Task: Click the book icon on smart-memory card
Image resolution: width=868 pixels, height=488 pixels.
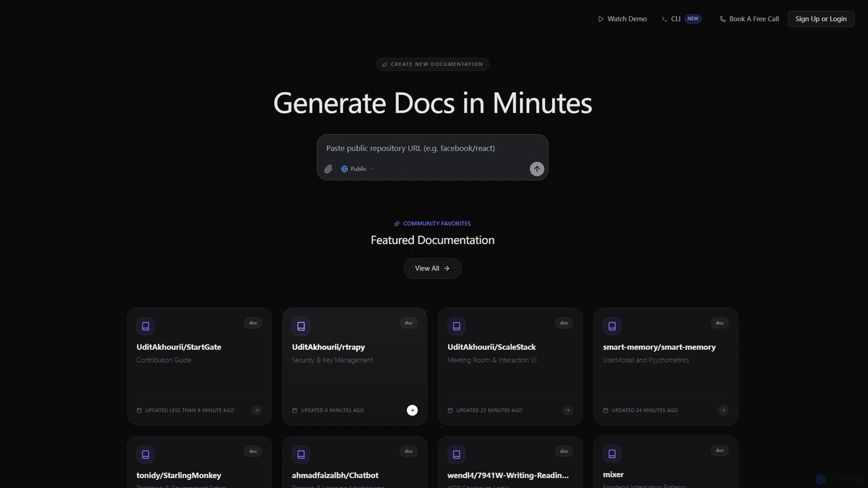Action: [x=612, y=326]
